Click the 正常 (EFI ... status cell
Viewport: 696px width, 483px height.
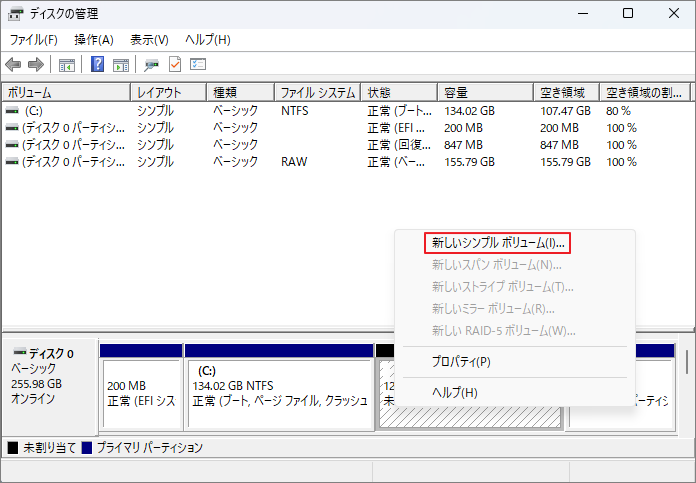[x=396, y=128]
